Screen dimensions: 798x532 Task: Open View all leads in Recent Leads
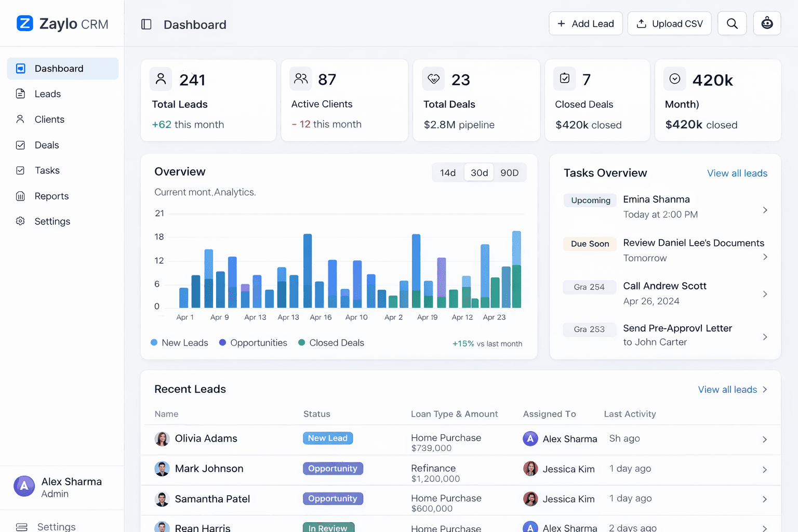(727, 389)
